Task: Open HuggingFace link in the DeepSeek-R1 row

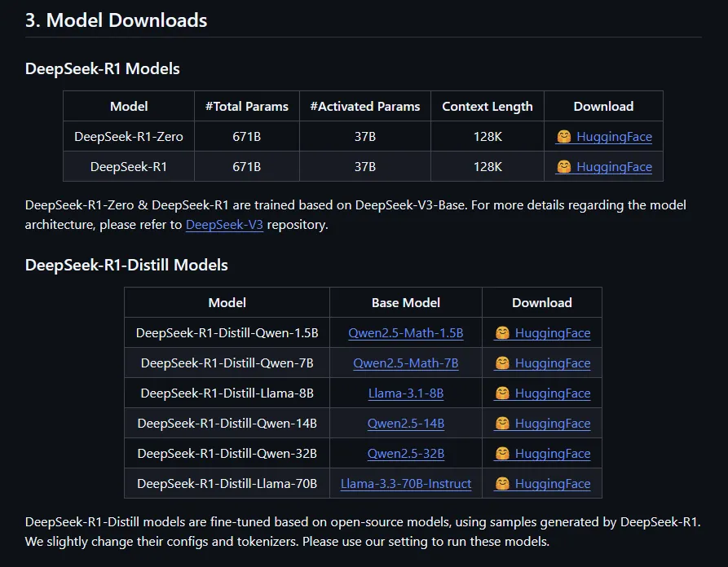Action: click(603, 166)
